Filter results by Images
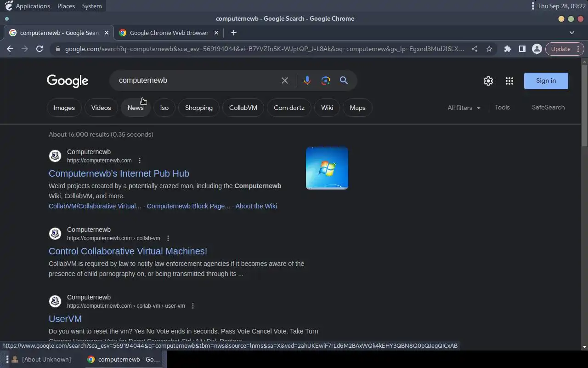 [x=64, y=108]
